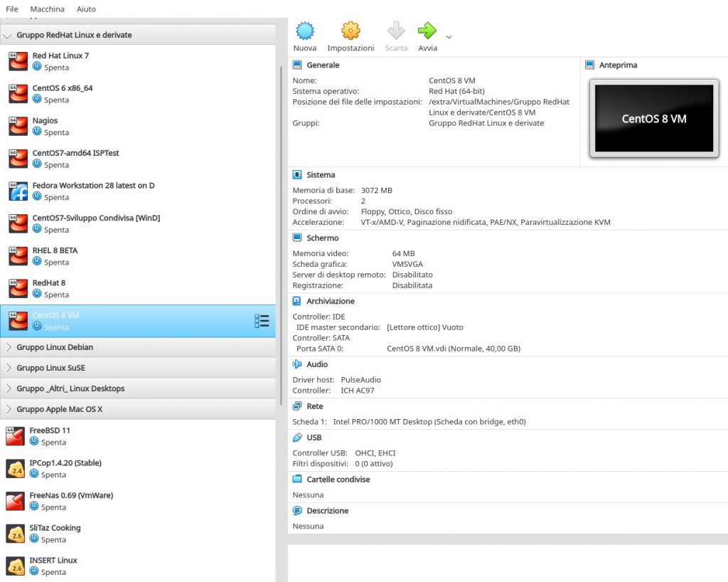Click the ICH AC97 audio controller value
The width and height of the screenshot is (728, 582).
pyautogui.click(x=357, y=391)
